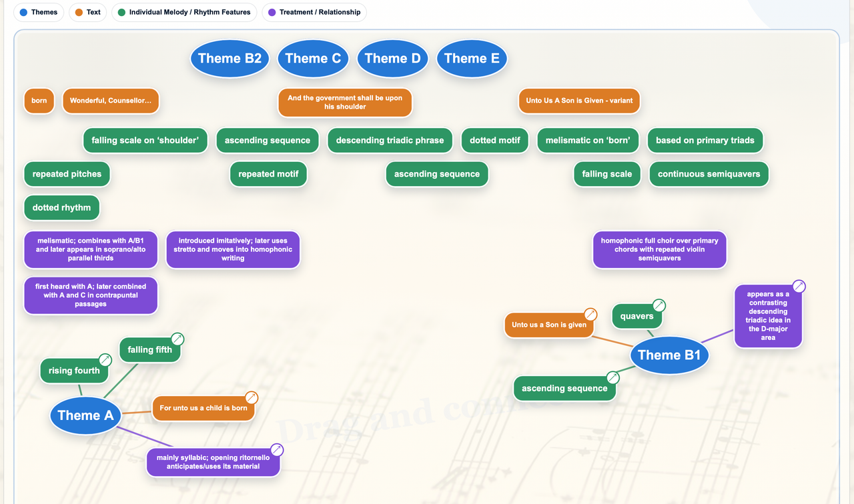Select the 'repeated motif' chip
This screenshot has width=854, height=504.
point(268,174)
